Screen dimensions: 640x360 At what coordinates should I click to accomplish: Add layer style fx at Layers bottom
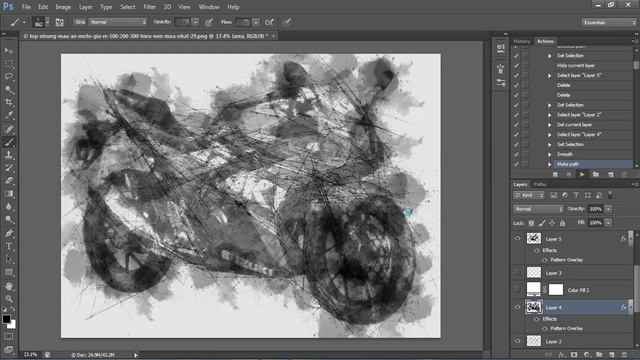point(561,355)
